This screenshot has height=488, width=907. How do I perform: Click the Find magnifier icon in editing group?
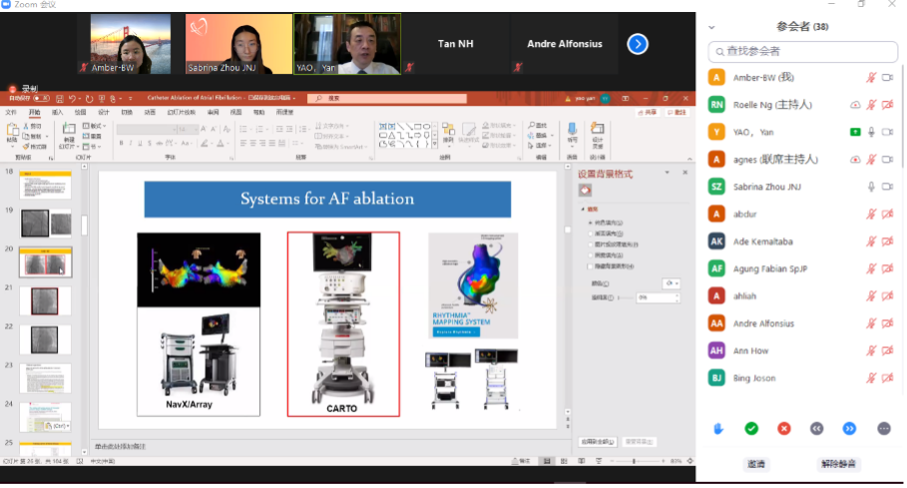pos(532,125)
